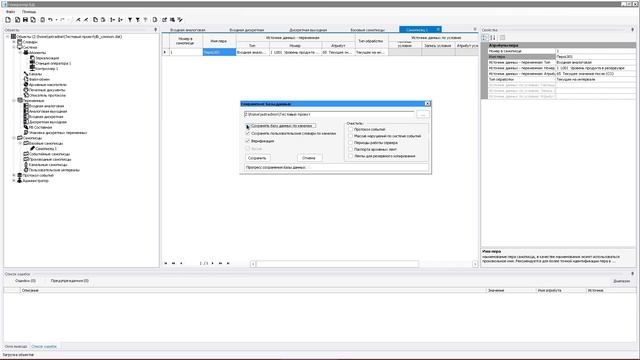Click Сохранить button in dialog

(x=257, y=158)
